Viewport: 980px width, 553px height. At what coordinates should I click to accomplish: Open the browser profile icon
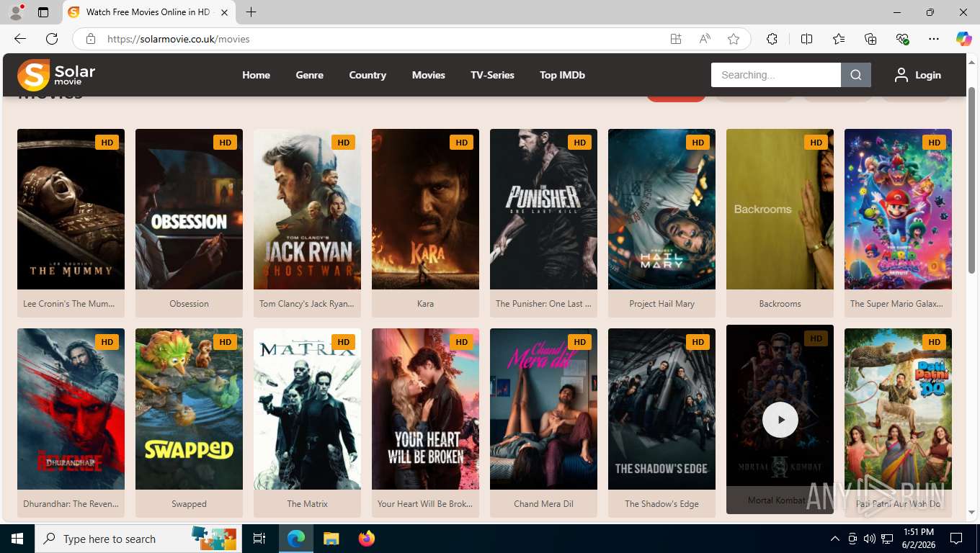click(16, 12)
